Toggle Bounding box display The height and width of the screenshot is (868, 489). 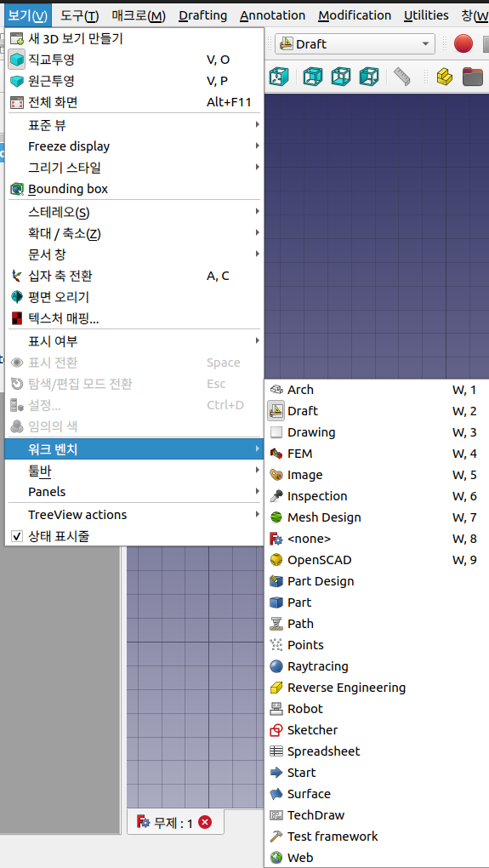point(134,189)
